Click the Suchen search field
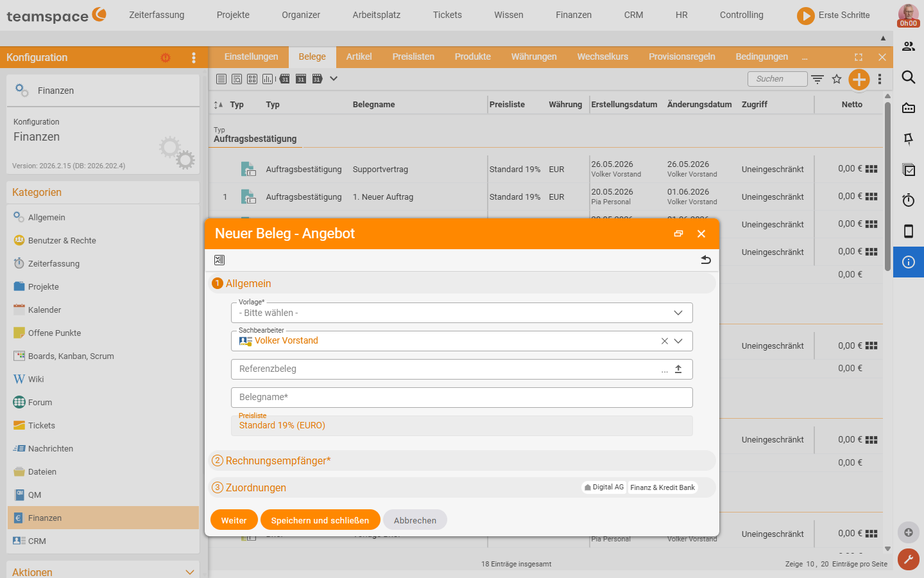Viewport: 924px width, 578px height. click(x=777, y=79)
